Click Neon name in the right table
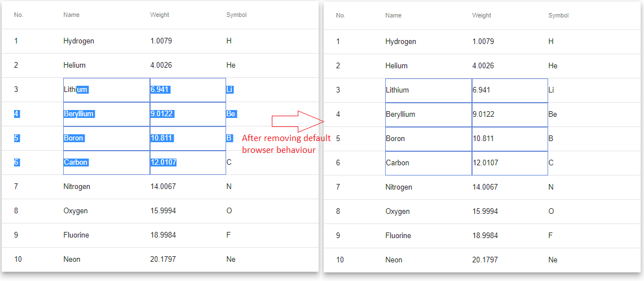644x281 pixels. [394, 260]
